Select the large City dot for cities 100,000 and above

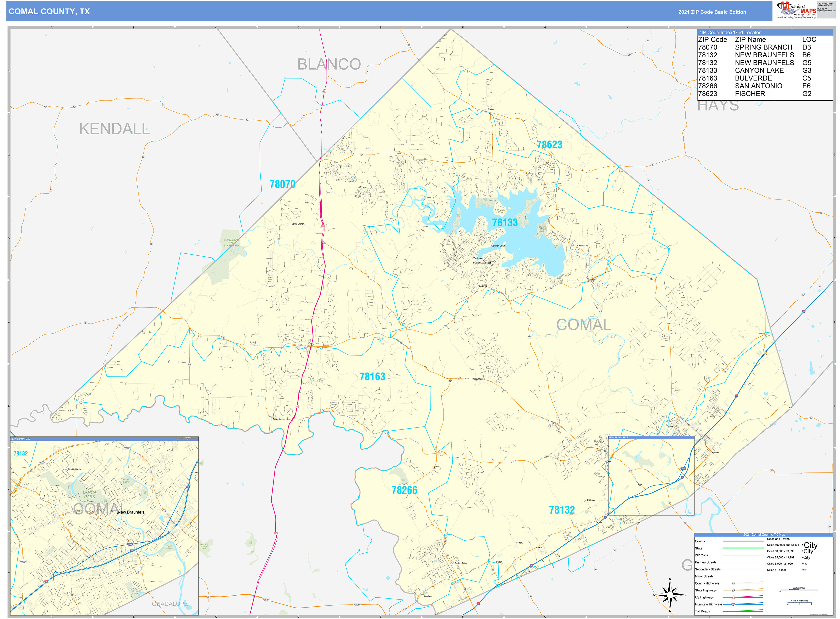pyautogui.click(x=803, y=545)
